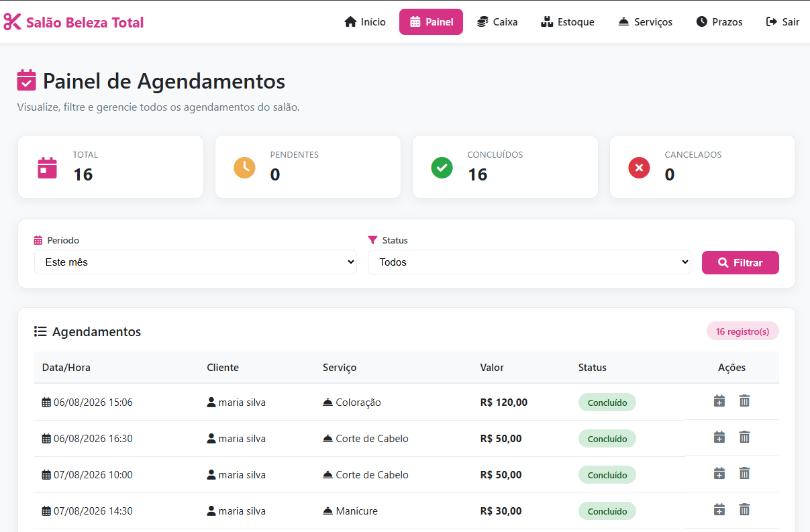Click trash icon for 06/08/2026 16:30 row
Screen dimensions: 810x532
pos(744,437)
